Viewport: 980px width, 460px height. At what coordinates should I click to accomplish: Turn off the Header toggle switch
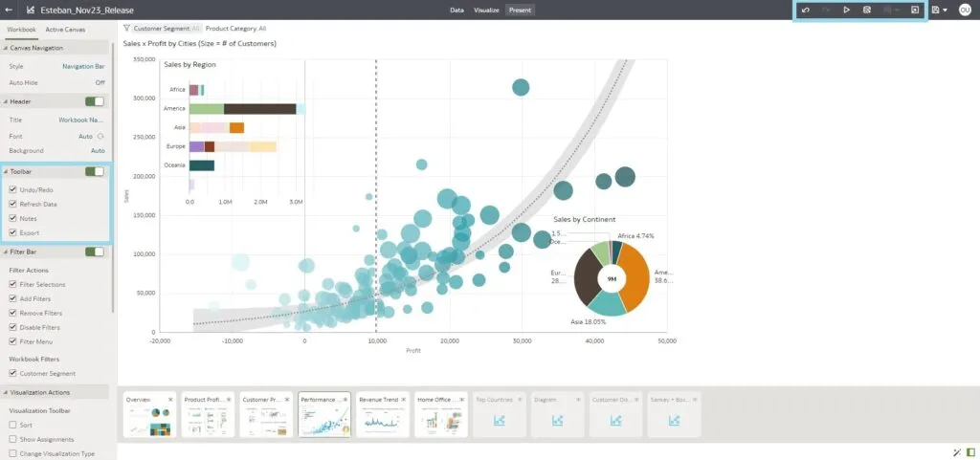95,101
